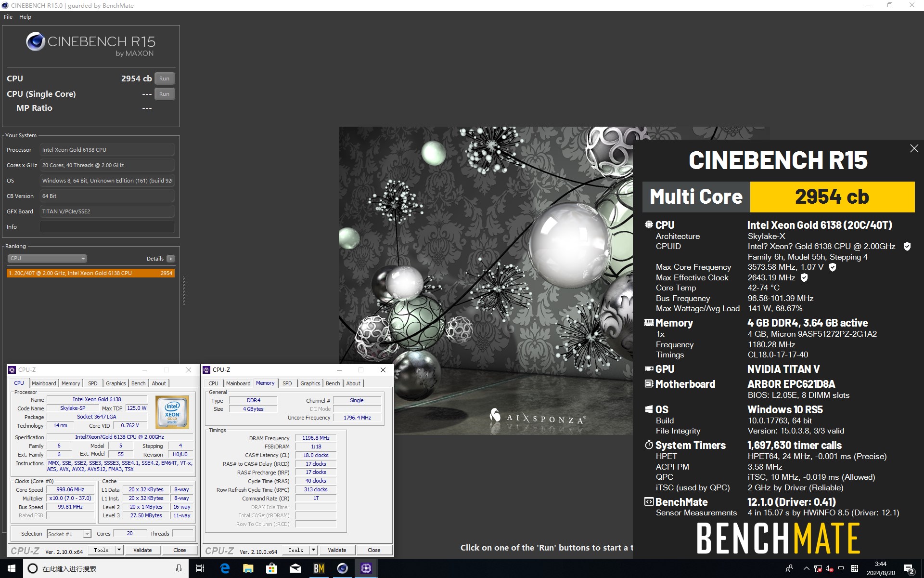Open Bench tab in left CPU-Z window
Viewport: 924px width, 578px height.
[138, 383]
